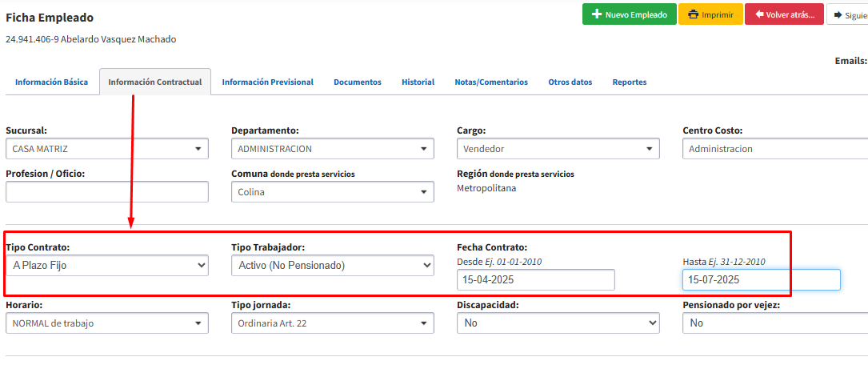Viewport: 868px width, 369px height.
Task: Select the Información Contractual tab
Action: [155, 82]
